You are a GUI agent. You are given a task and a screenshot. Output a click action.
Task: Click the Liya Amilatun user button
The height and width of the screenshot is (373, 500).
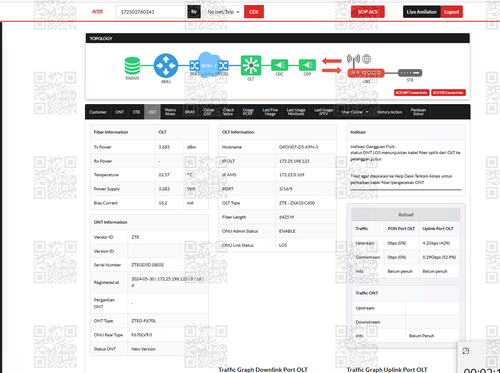tap(422, 12)
